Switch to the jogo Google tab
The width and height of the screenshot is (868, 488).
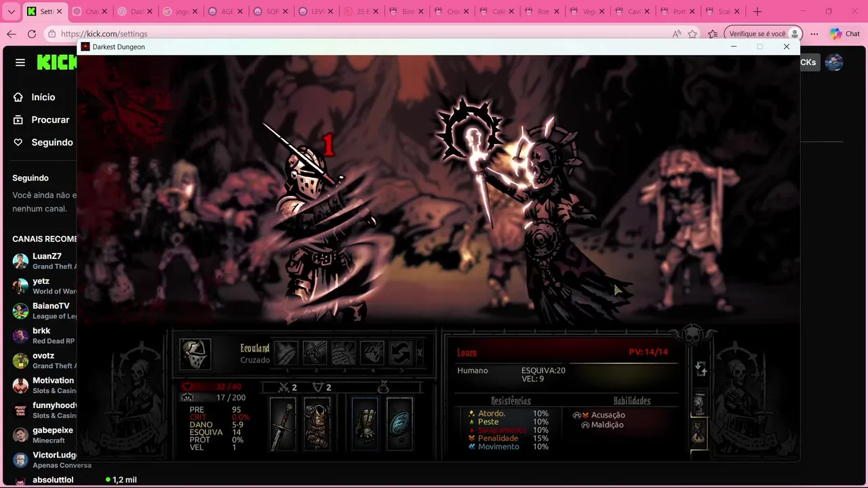coord(181,12)
